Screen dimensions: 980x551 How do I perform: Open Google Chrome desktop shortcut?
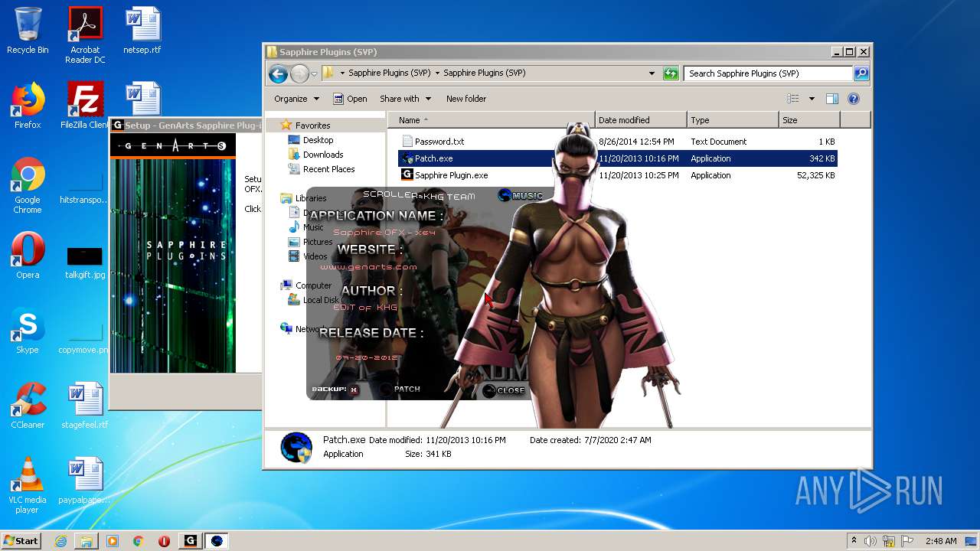[x=28, y=186]
